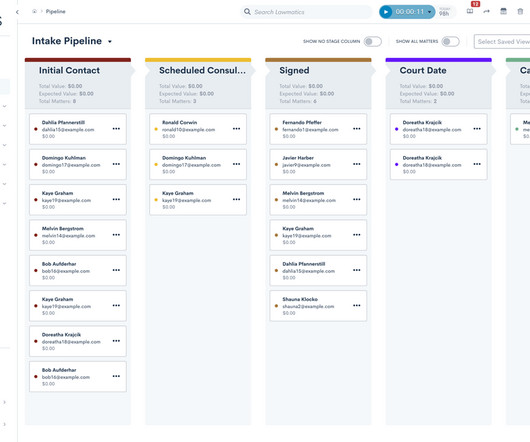The width and height of the screenshot is (530, 442).
Task: Click the share arrow icon in top bar
Action: point(486,11)
